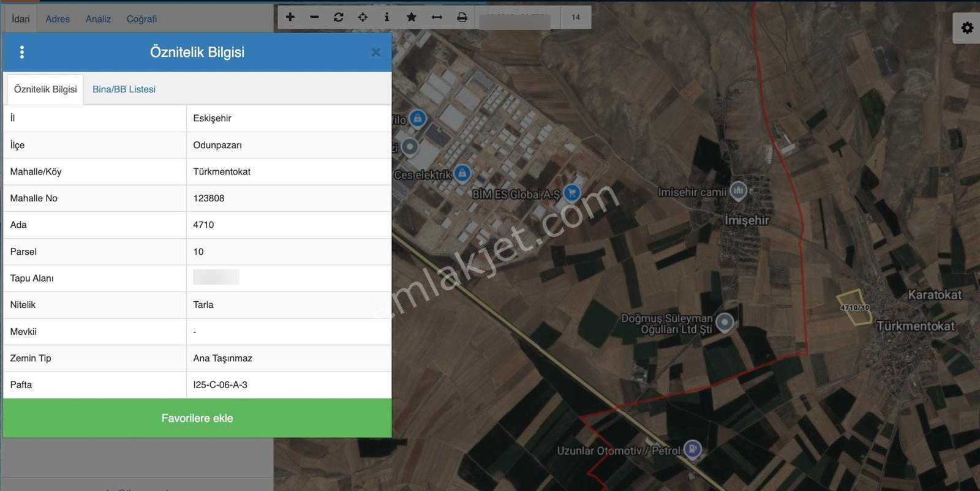Open favorites star tool
The width and height of the screenshot is (980, 491).
click(x=412, y=17)
